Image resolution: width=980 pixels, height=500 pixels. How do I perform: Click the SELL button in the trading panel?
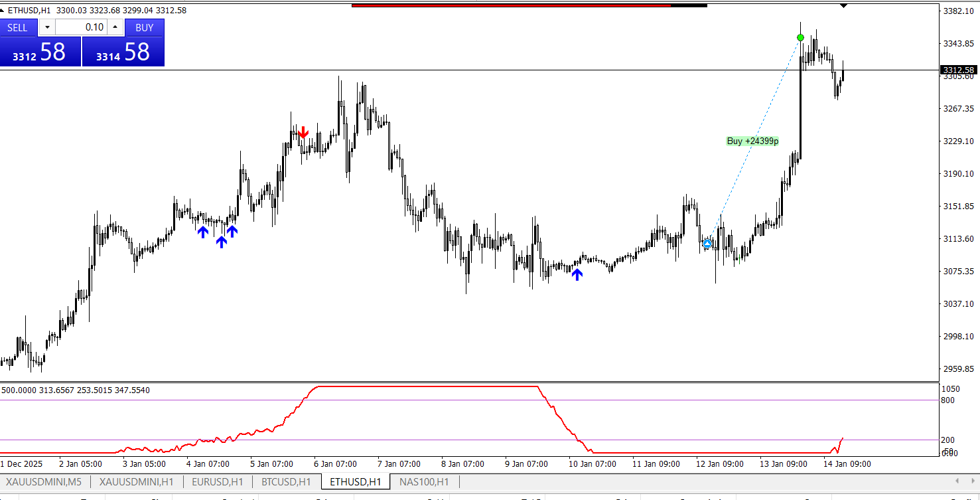(18, 27)
